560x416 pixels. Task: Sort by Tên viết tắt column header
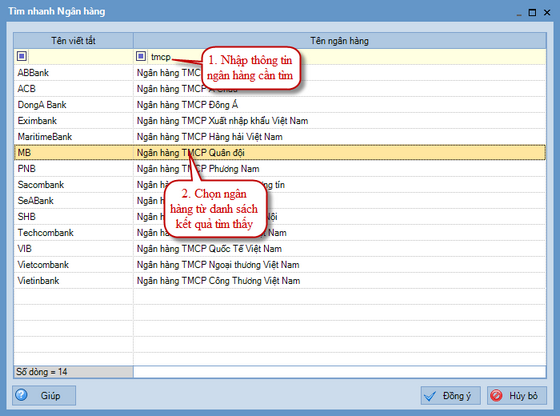pos(73,41)
